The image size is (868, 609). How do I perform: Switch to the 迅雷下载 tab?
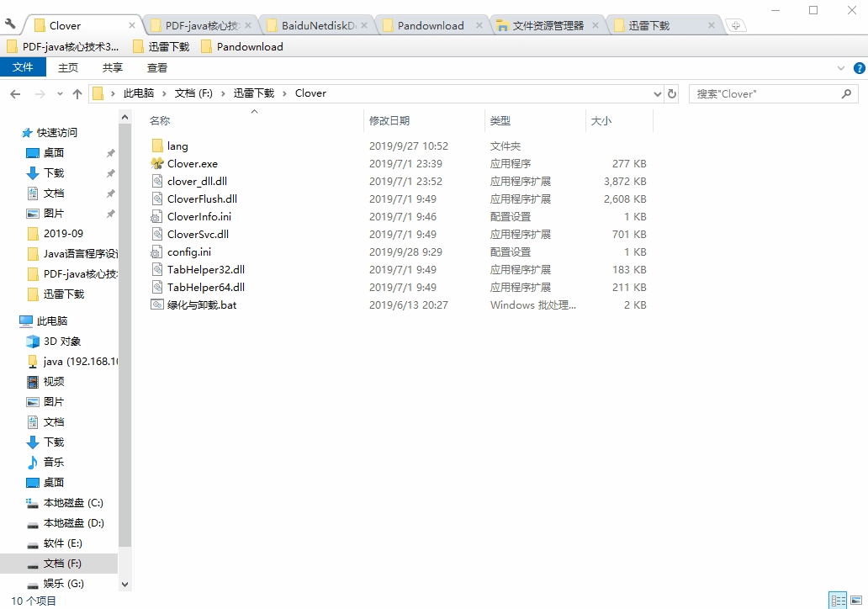[664, 25]
